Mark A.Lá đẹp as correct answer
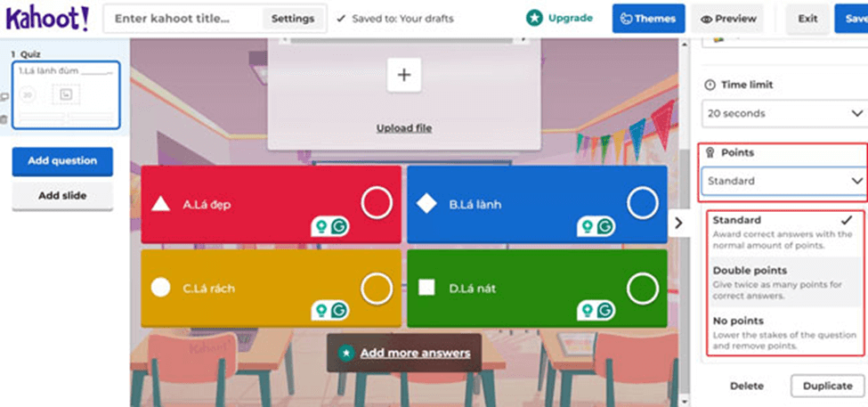 377,203
